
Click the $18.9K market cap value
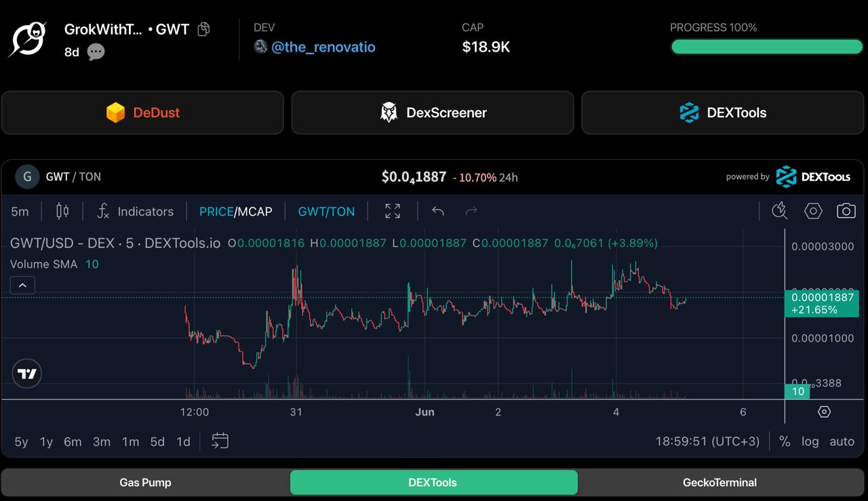coord(486,47)
